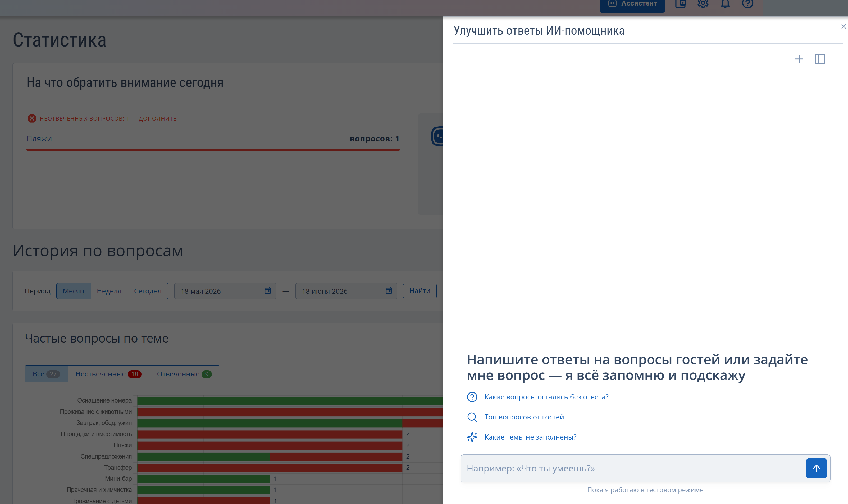Click the Пока я работаю в тестовом режиме note
848x504 pixels.
tap(645, 489)
